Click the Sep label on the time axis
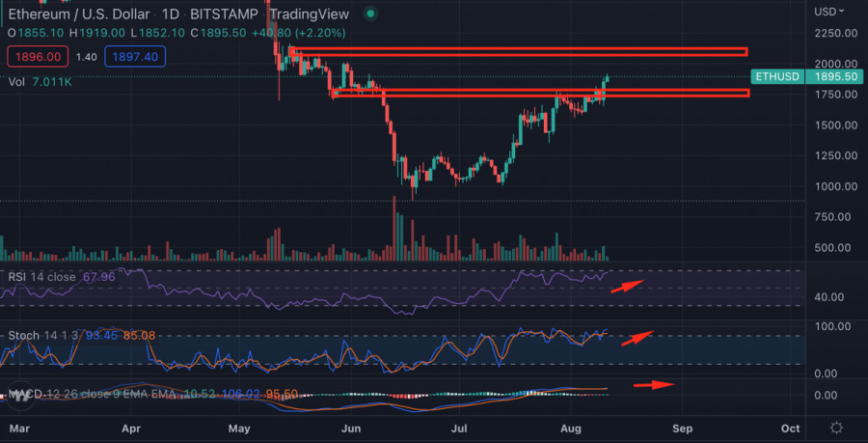 coord(683,429)
